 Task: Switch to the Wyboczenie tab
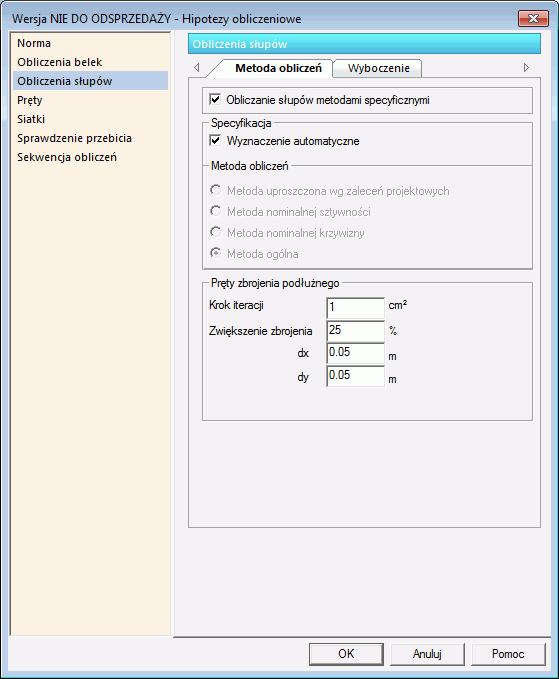click(378, 68)
